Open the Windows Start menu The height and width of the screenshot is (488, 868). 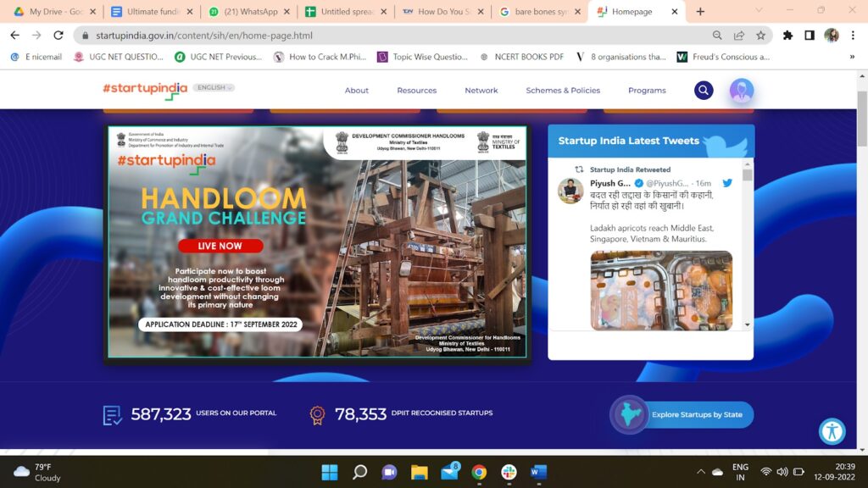tap(330, 472)
